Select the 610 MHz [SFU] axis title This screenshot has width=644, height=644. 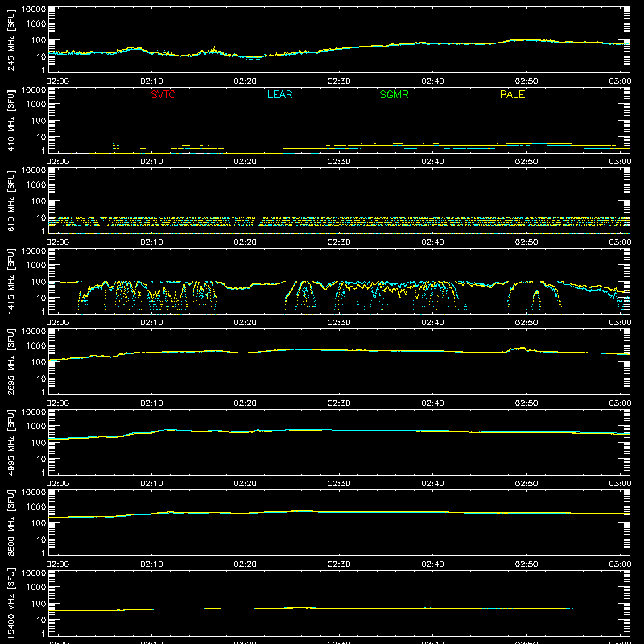tap(10, 200)
